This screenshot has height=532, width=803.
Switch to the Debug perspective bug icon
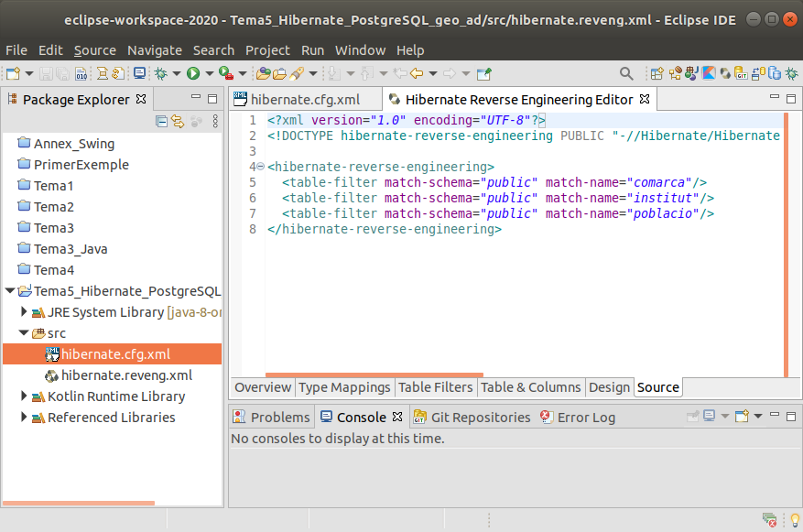(792, 74)
